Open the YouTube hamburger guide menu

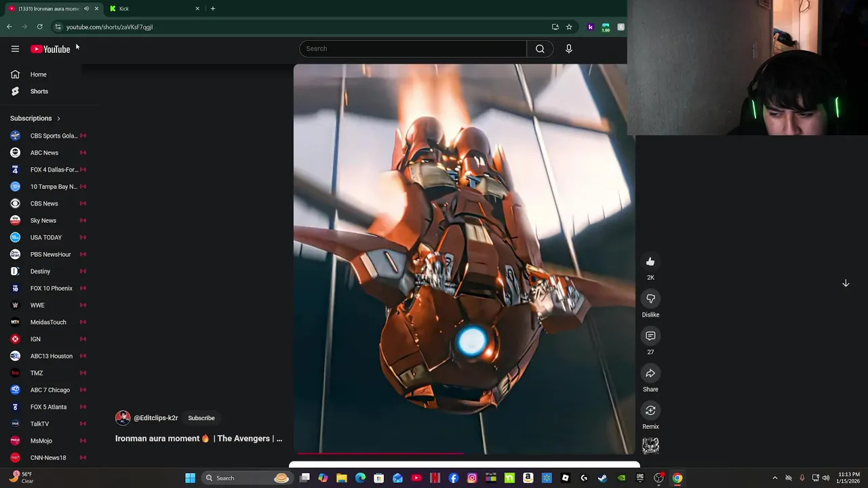[15, 49]
